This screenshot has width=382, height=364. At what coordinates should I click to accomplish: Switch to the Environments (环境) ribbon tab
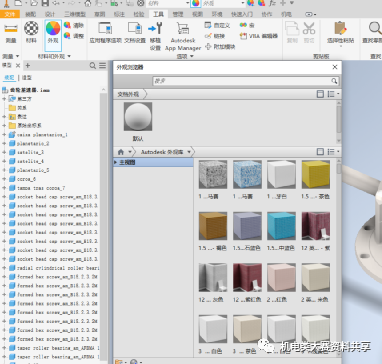click(x=217, y=14)
